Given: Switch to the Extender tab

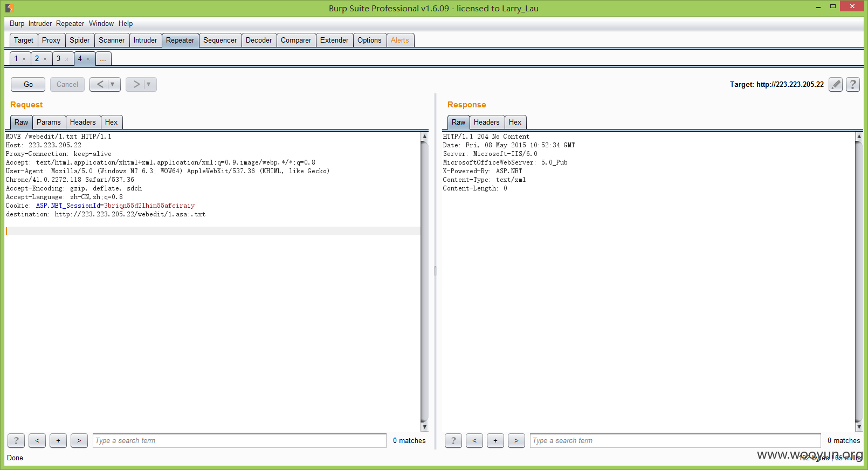Looking at the screenshot, I should pyautogui.click(x=334, y=40).
